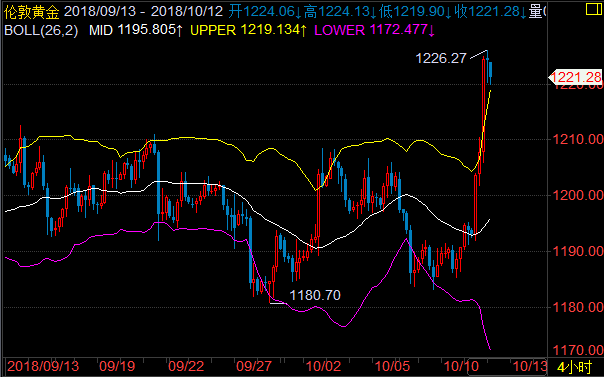
Task: Select the 09/22 date marker
Action: click(x=186, y=366)
